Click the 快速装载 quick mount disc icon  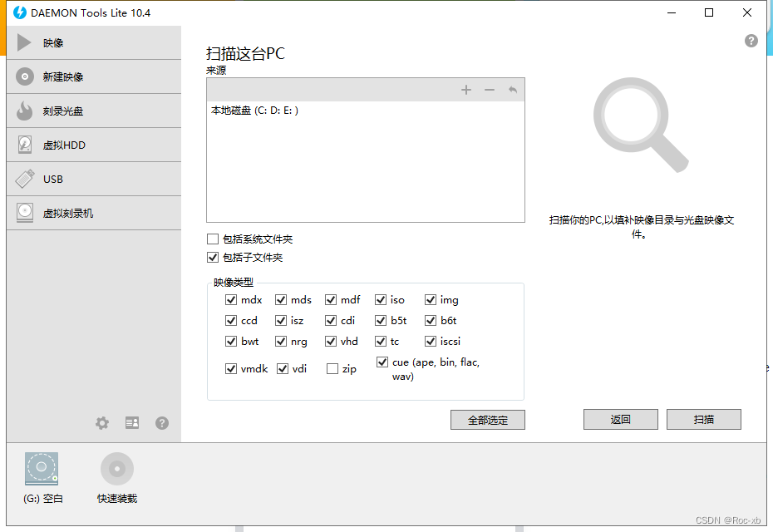click(117, 469)
